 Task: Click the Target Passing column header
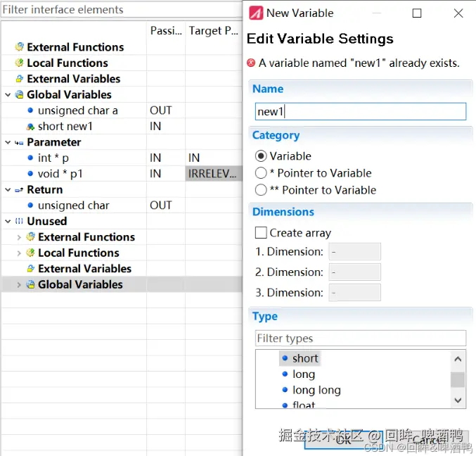[213, 31]
